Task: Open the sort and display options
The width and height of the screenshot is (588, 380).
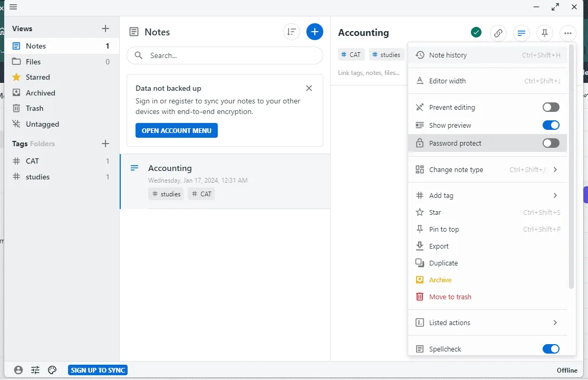Action: pyautogui.click(x=292, y=32)
